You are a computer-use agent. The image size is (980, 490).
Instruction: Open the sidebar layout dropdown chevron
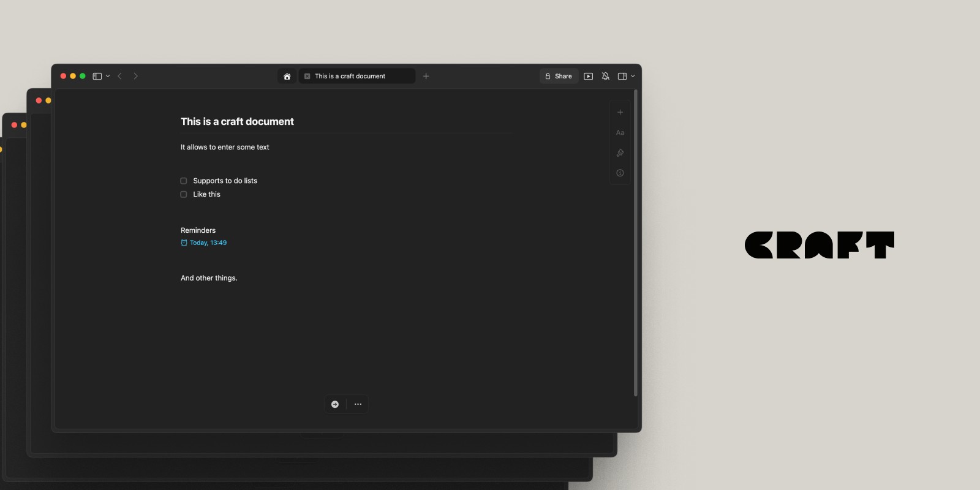click(108, 76)
